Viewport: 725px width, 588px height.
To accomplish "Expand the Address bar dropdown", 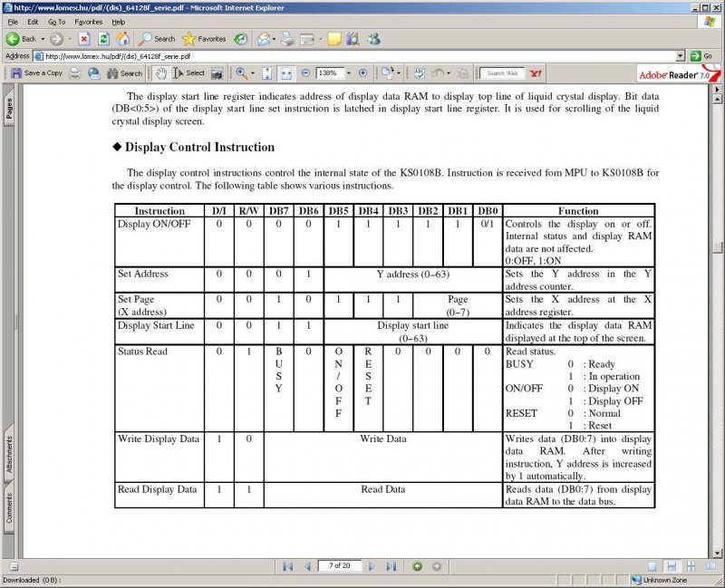I will [x=681, y=56].
